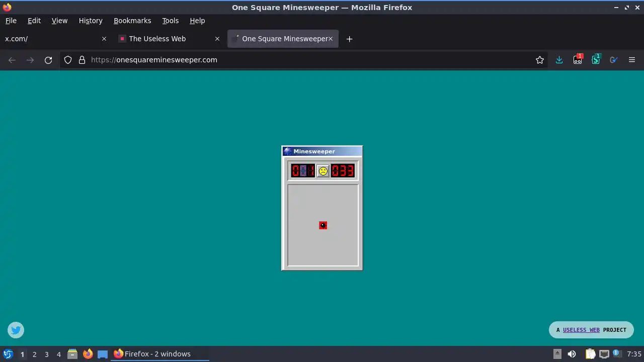This screenshot has width=644, height=362.
Task: Open the Help menu
Action: pos(197,21)
